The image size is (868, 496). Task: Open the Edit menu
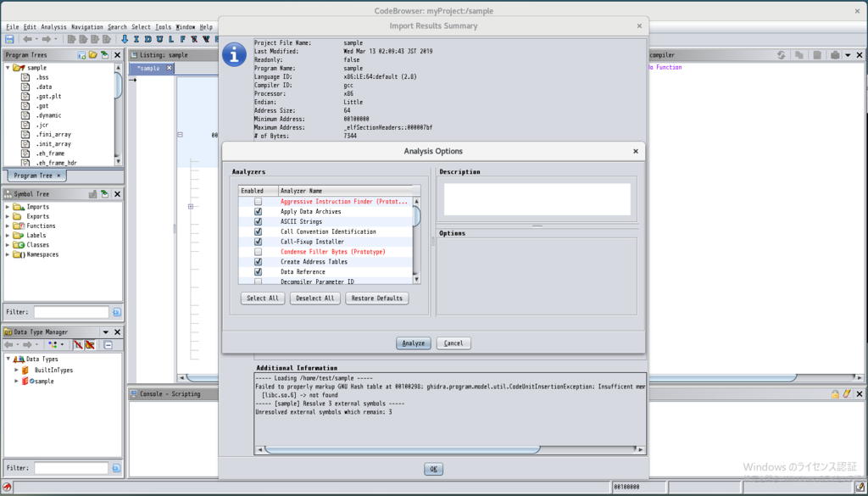(30, 26)
